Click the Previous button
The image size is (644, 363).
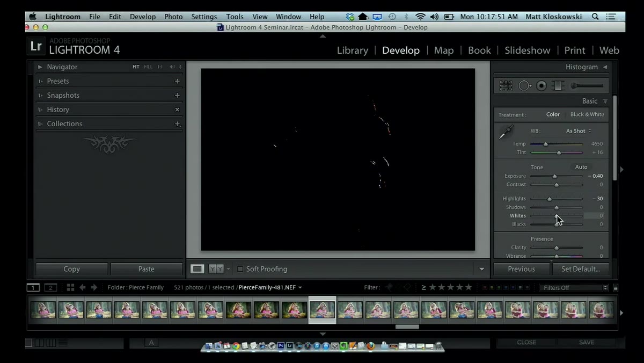521,269
